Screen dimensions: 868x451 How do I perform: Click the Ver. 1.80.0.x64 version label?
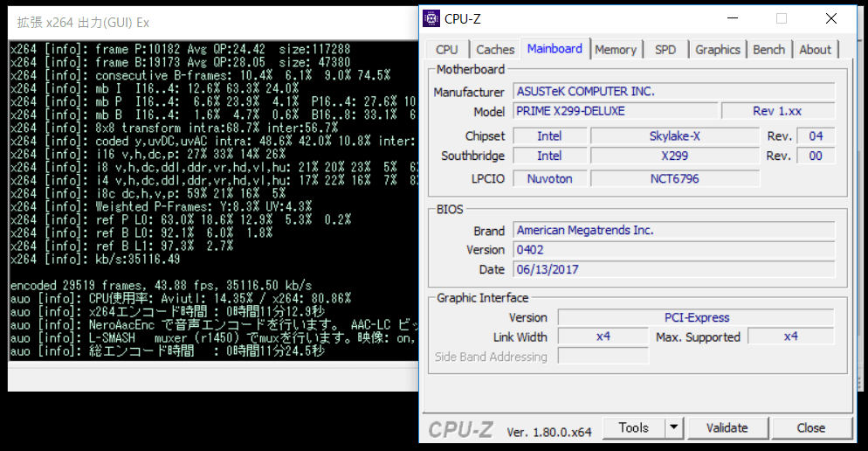548,432
